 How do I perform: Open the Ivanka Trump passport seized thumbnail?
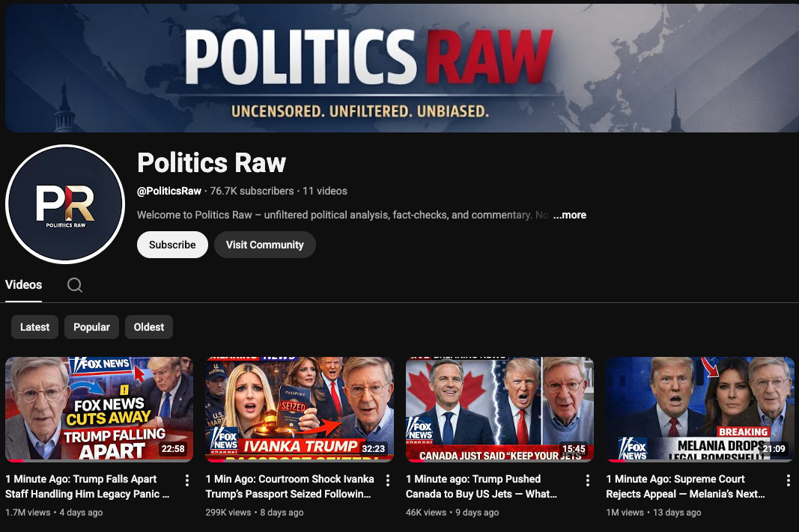300,409
